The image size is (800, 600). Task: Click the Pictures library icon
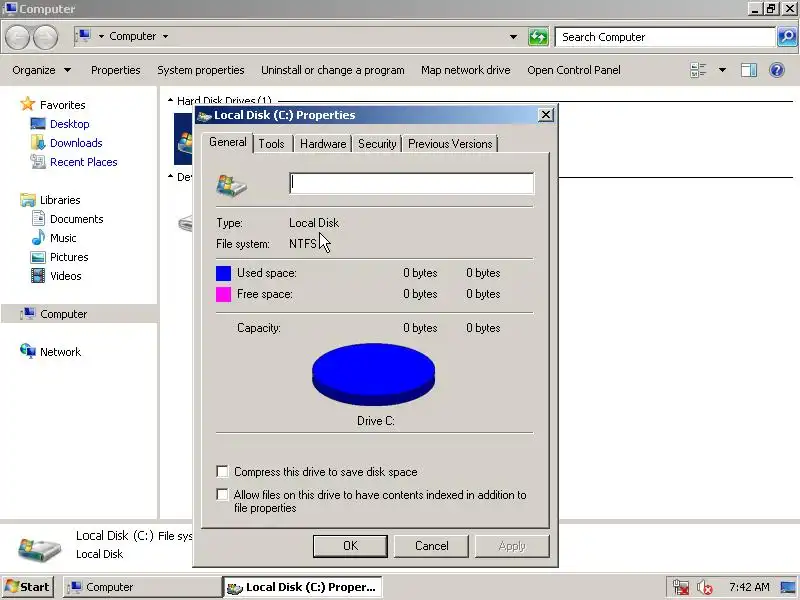coord(38,257)
